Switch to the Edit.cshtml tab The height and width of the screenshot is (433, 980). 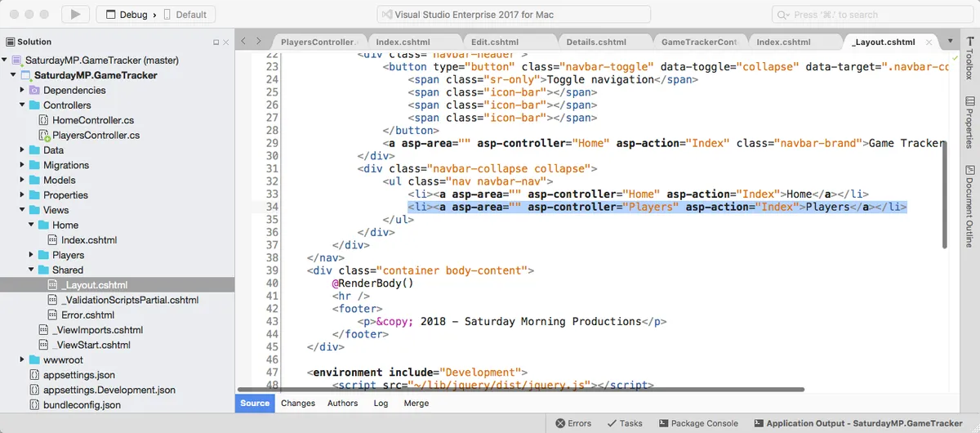(x=495, y=42)
